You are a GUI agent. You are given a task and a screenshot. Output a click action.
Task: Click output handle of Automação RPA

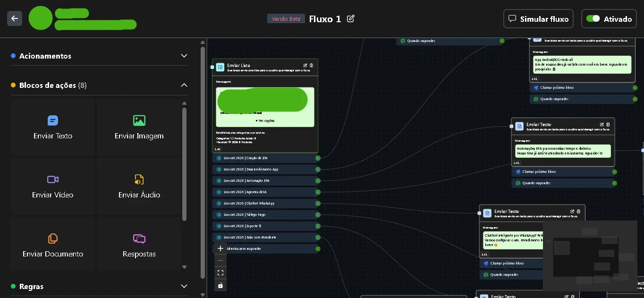tap(318, 181)
